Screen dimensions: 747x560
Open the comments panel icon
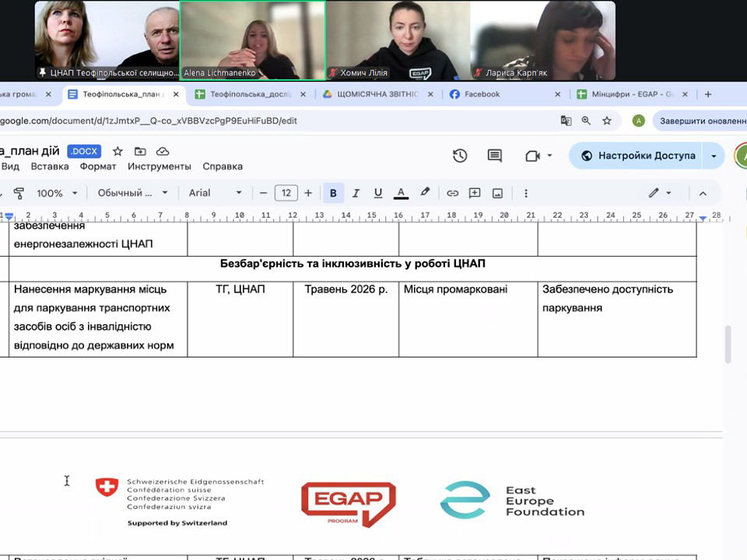click(x=495, y=156)
